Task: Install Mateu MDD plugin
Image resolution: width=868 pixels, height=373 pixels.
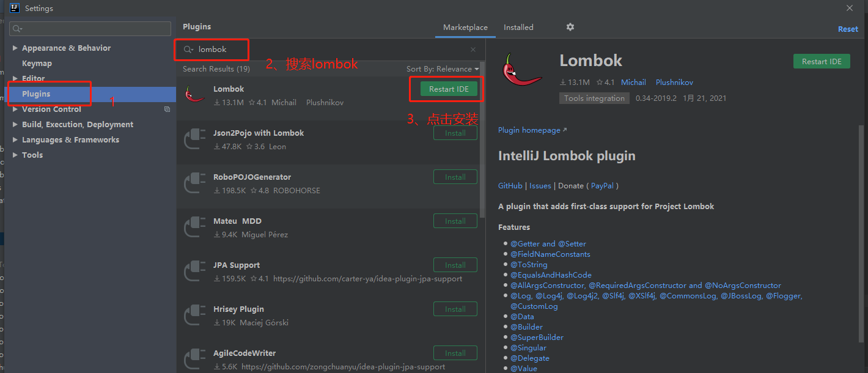Action: [455, 221]
